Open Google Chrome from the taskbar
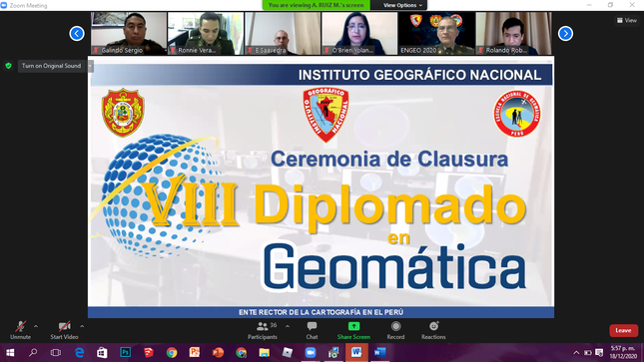Image resolution: width=644 pixels, height=362 pixels. point(172,353)
